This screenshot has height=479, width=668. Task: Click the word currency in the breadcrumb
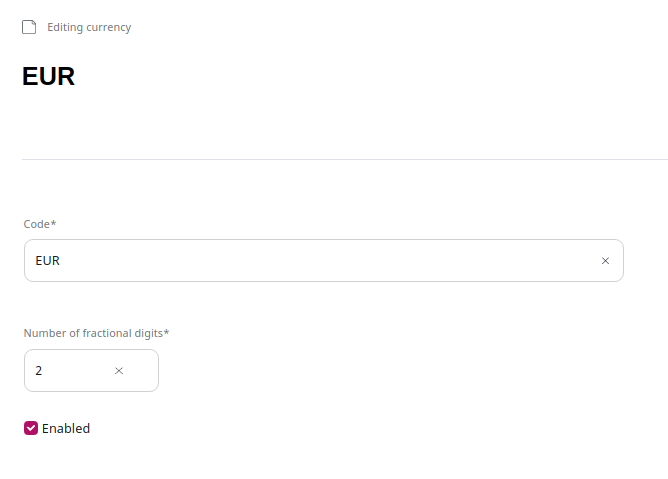coord(109,27)
